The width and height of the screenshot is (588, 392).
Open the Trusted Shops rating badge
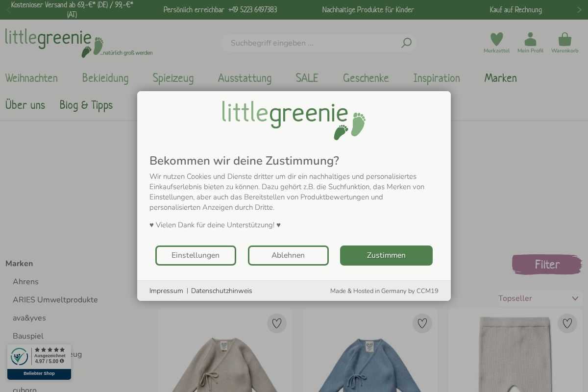coord(39,362)
